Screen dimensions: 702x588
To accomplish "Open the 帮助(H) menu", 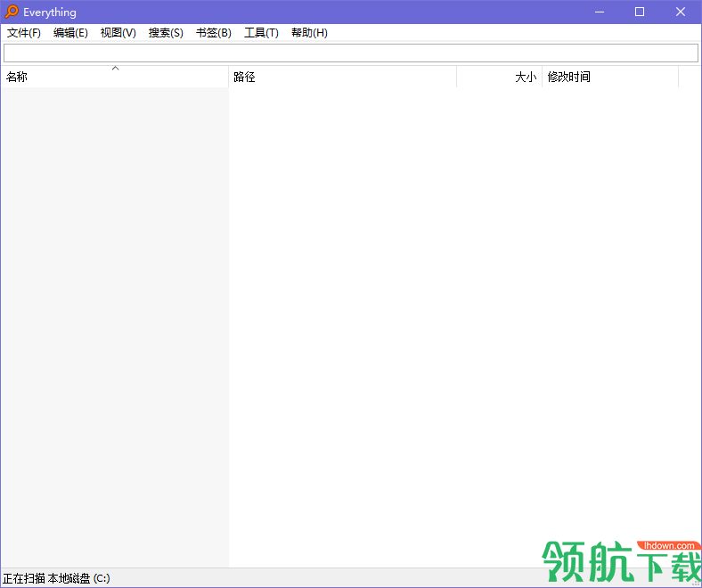I will [309, 33].
